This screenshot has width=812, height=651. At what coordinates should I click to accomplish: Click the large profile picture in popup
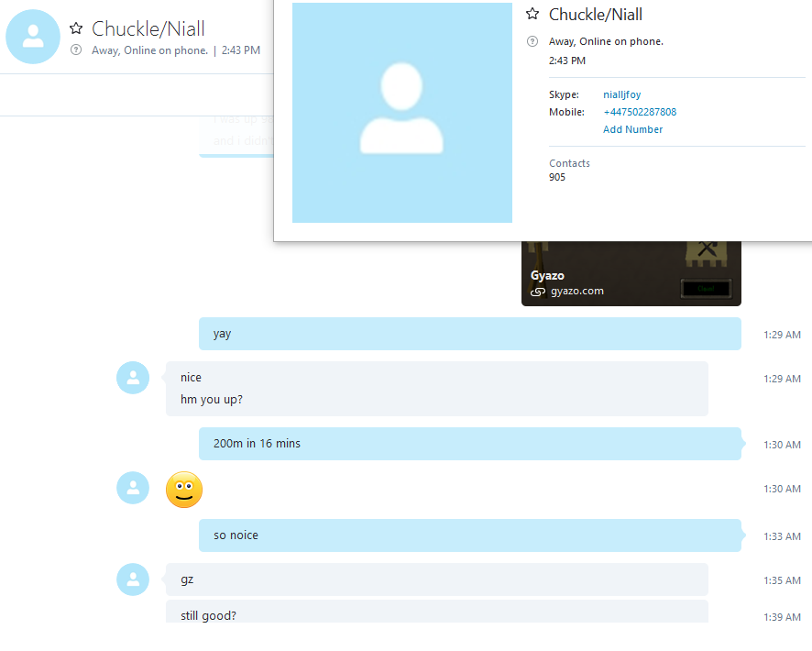tap(401, 113)
